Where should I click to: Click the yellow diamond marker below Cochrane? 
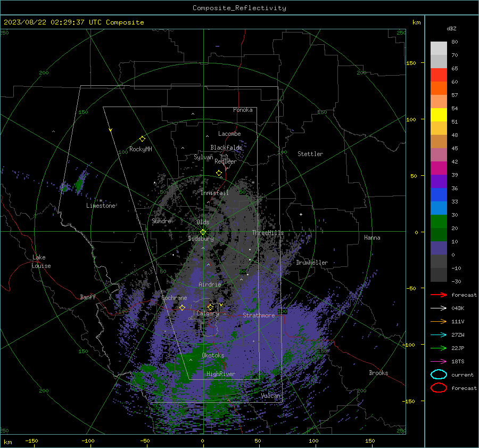[182, 307]
